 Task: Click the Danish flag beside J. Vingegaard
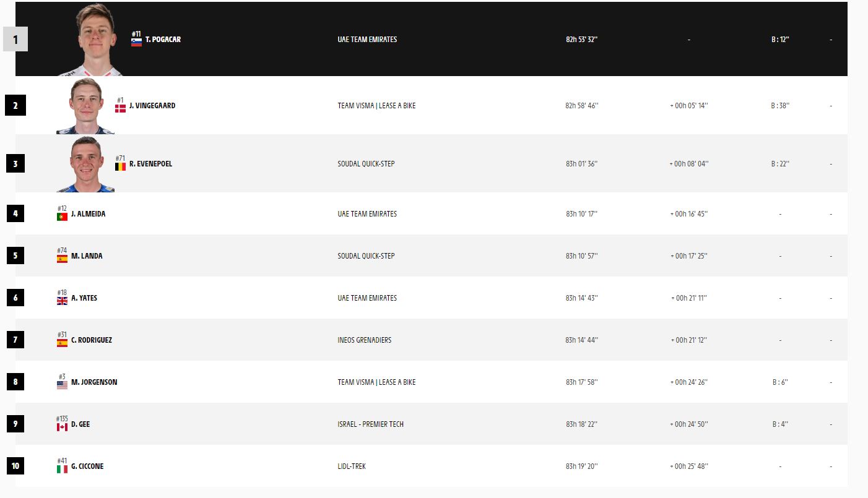point(120,109)
